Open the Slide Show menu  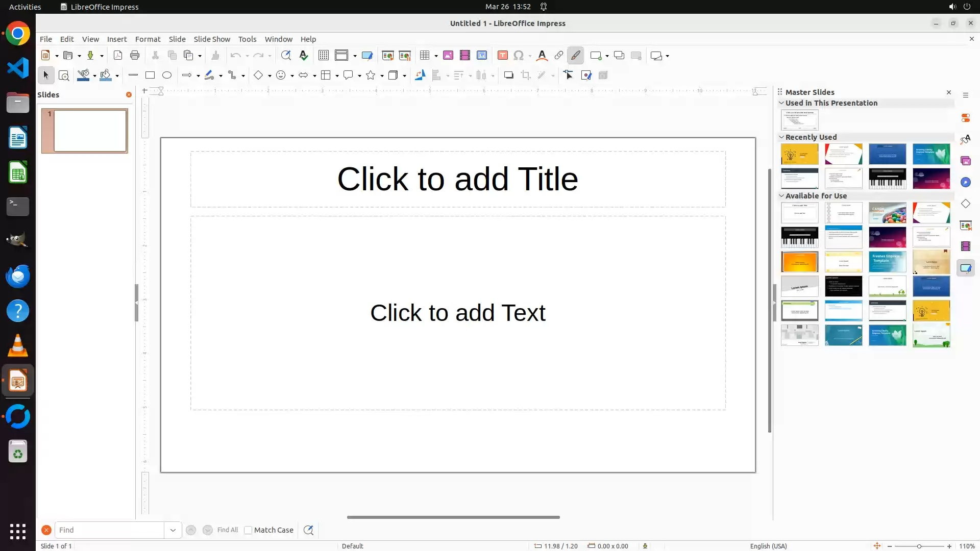[212, 39]
